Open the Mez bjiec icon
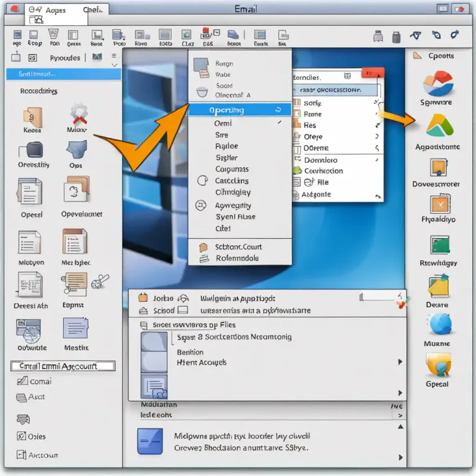The width and height of the screenshot is (476, 476). 74,241
